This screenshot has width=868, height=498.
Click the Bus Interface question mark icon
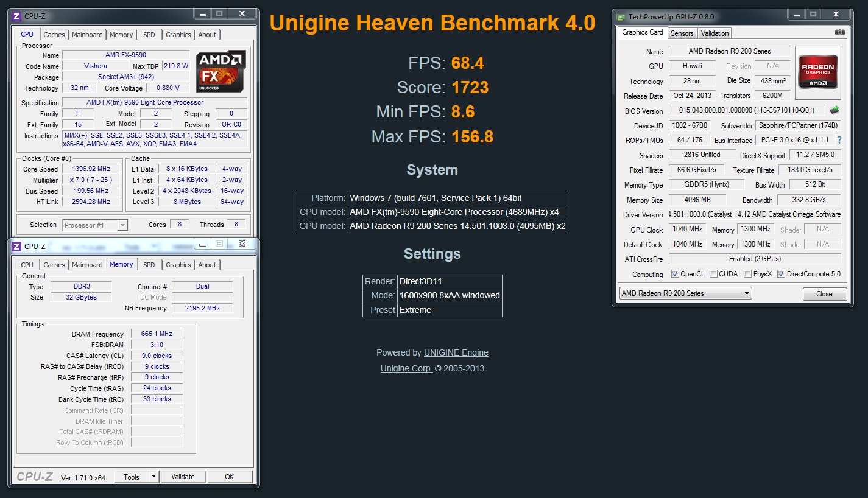[839, 140]
